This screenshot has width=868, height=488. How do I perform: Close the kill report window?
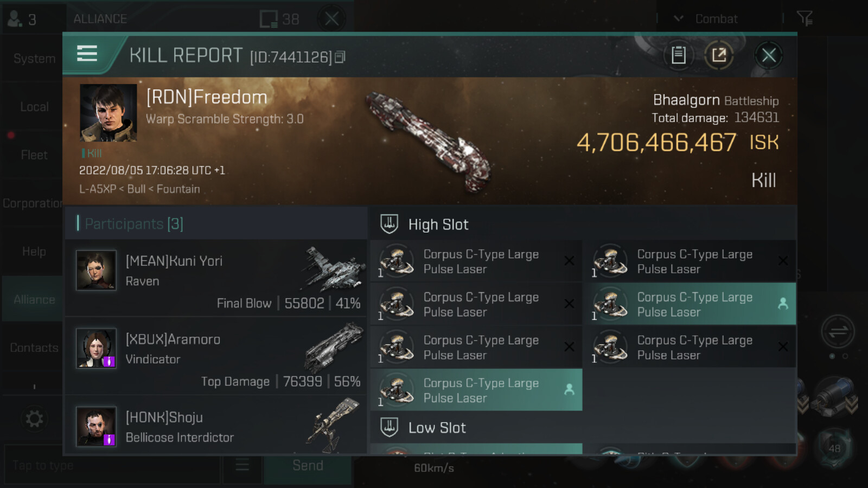768,55
